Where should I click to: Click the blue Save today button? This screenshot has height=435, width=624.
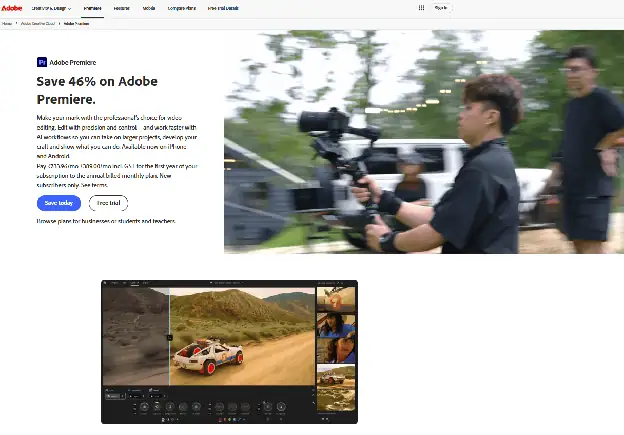pyautogui.click(x=59, y=203)
